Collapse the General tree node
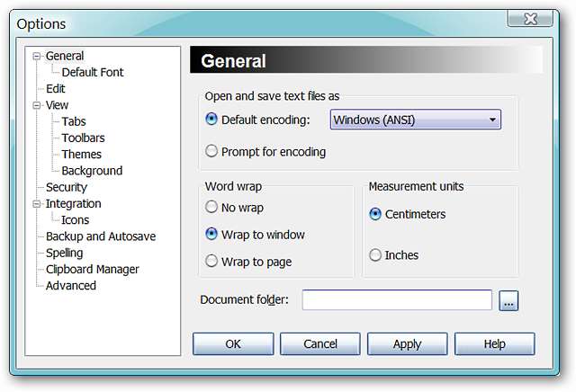 tap(37, 56)
